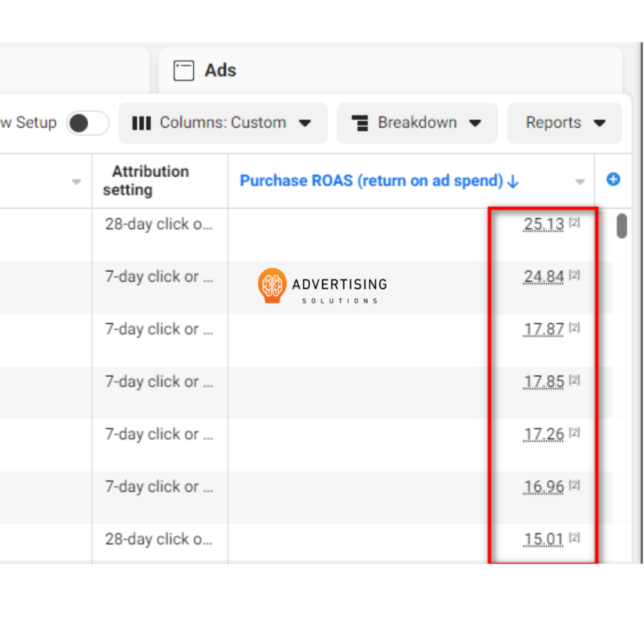Open the Purchase ROAS column options arrow
The height and width of the screenshot is (644, 644).
580,182
